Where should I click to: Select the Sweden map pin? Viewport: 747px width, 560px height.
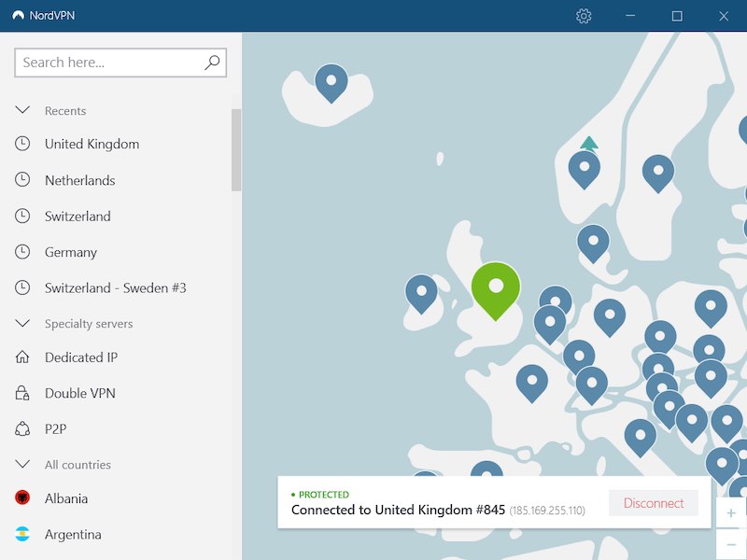pos(658,174)
